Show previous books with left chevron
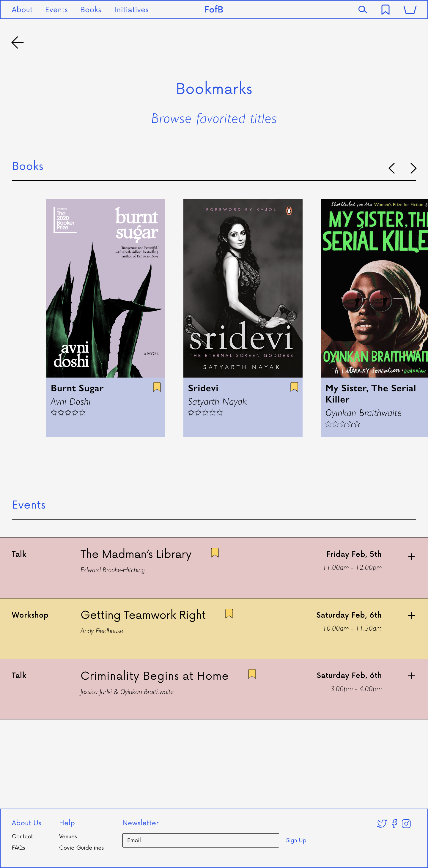This screenshot has height=868, width=428. (391, 168)
